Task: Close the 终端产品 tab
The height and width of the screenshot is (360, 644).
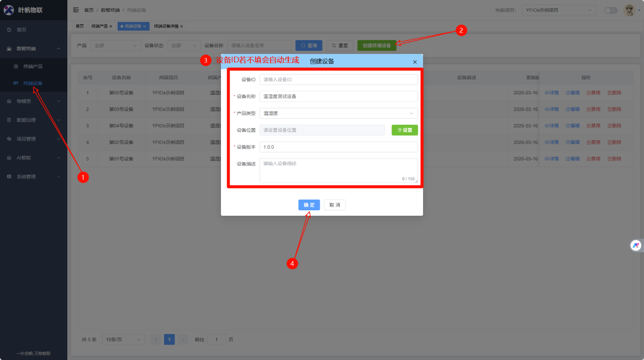Action: coord(110,27)
